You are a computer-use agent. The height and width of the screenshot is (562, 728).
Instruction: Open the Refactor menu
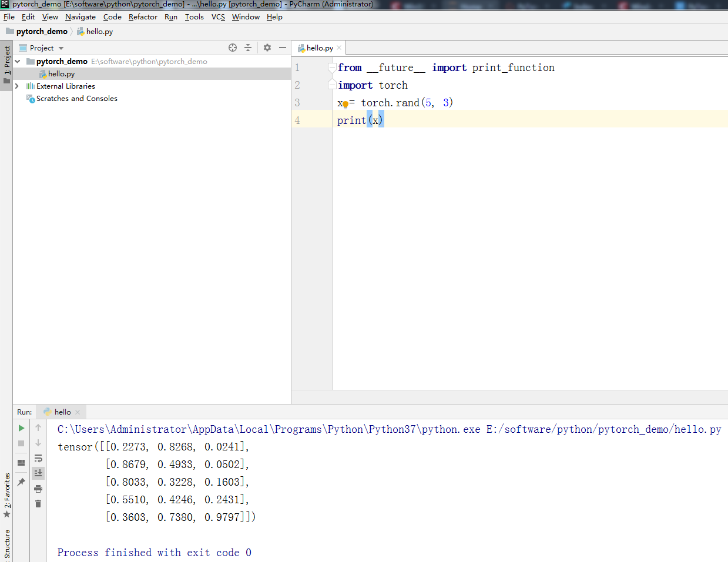click(x=143, y=17)
